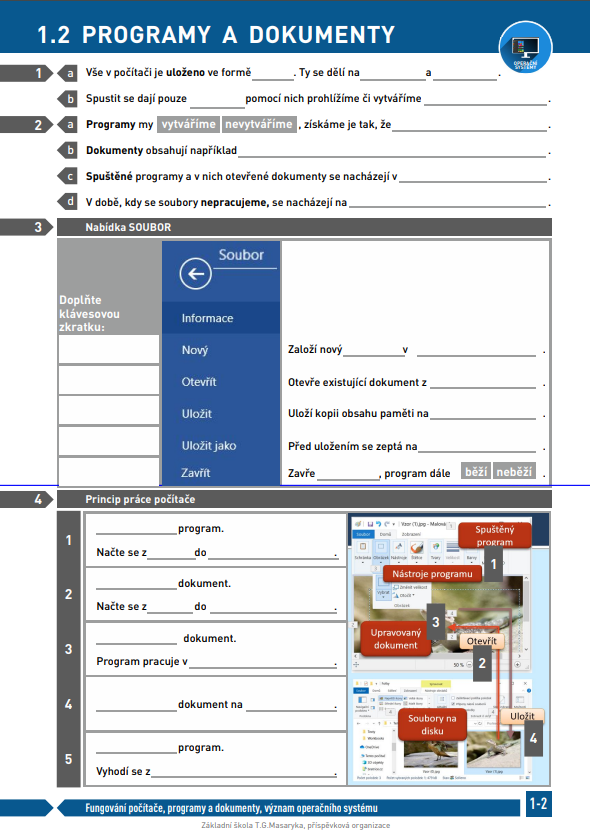
Task: Switch to the Zobrazení tab in Malování
Action: click(x=411, y=534)
